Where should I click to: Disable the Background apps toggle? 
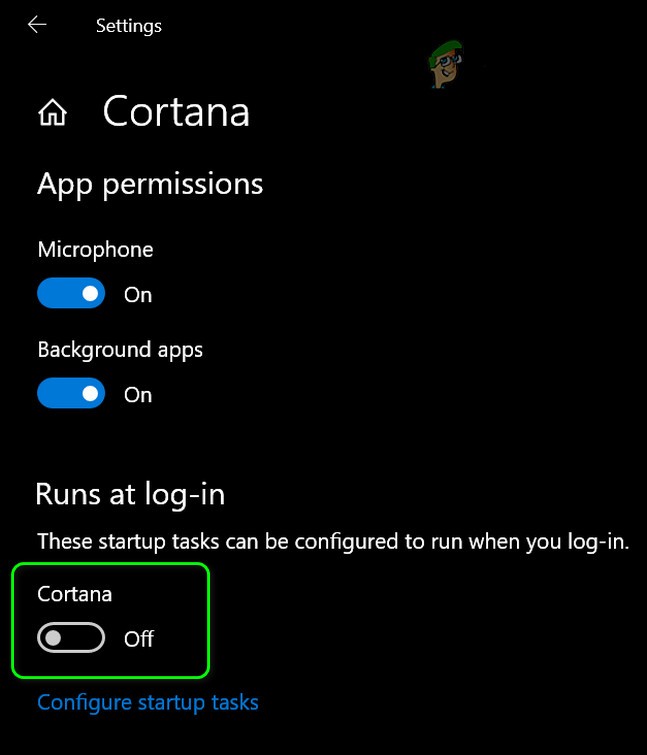tap(71, 394)
